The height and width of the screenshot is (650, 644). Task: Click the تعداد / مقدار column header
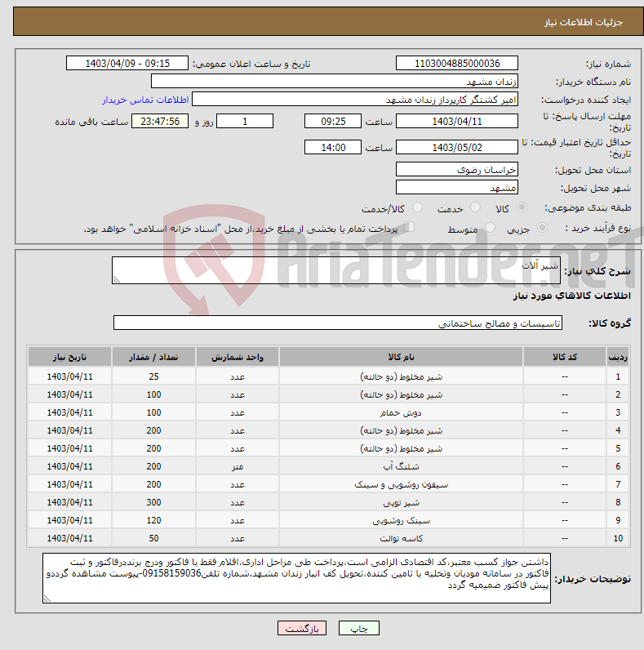pyautogui.click(x=153, y=357)
